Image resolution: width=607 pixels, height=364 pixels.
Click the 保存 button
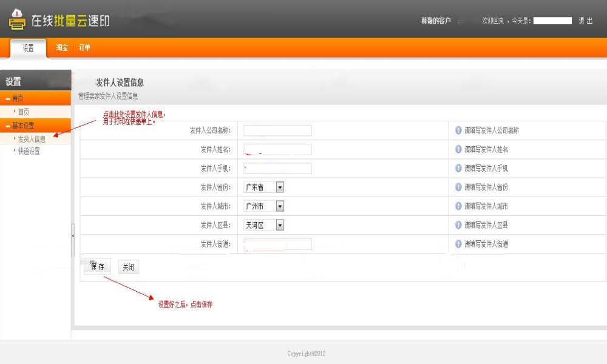[98, 266]
